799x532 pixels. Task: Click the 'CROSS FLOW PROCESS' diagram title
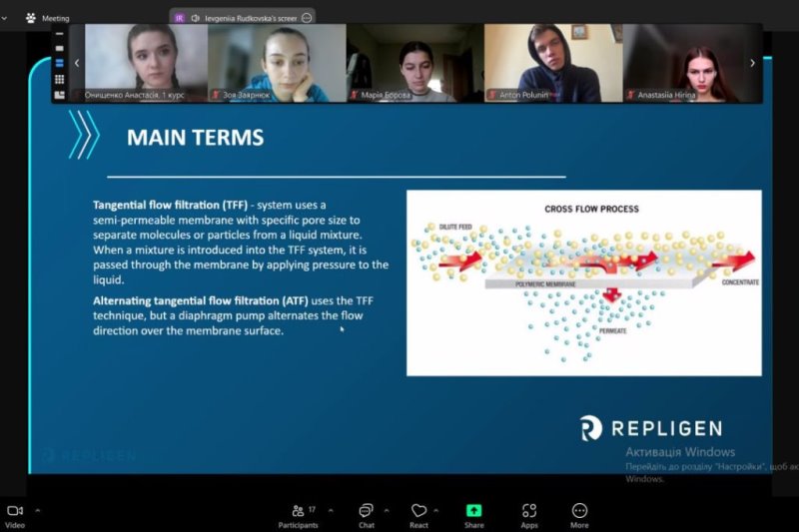pyautogui.click(x=591, y=209)
